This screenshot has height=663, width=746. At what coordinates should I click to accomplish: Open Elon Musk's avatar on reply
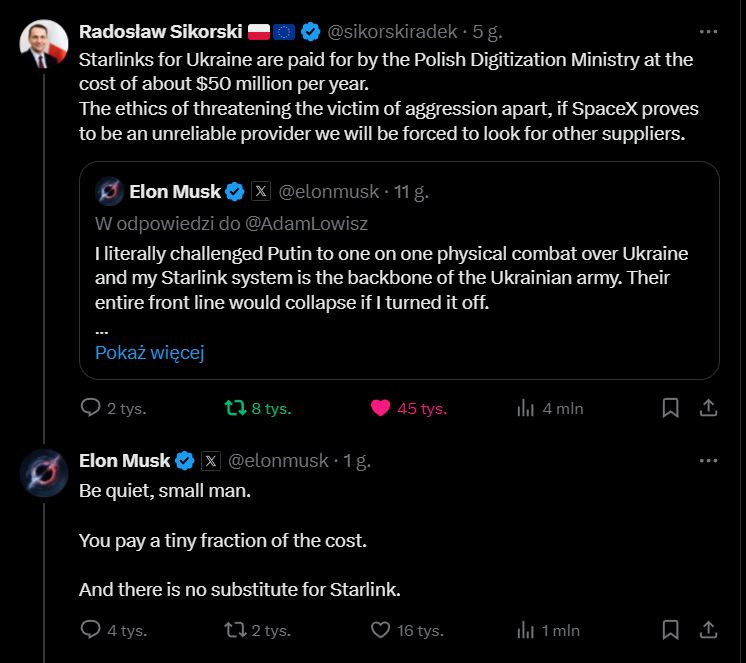point(43,473)
